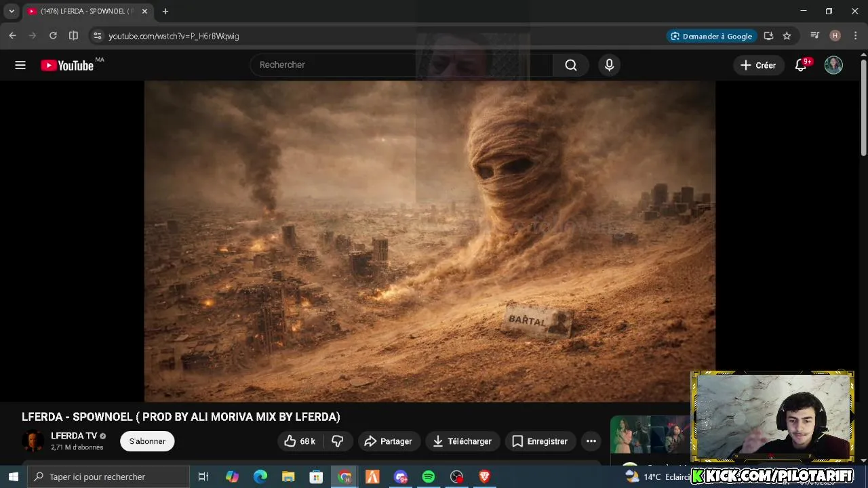Select the LFERDA - SPOWNOEL browser tab

coord(86,12)
